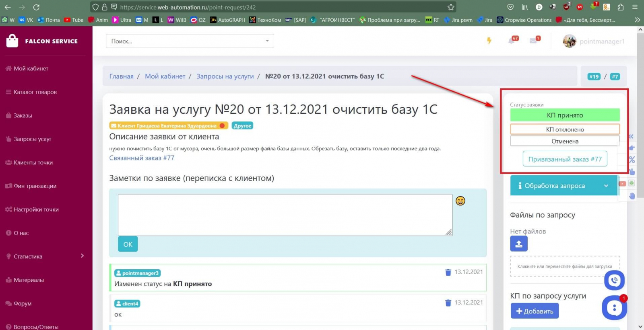Click the Odnoklassniki extension icon
This screenshot has width=644, height=330.
tap(607, 7)
